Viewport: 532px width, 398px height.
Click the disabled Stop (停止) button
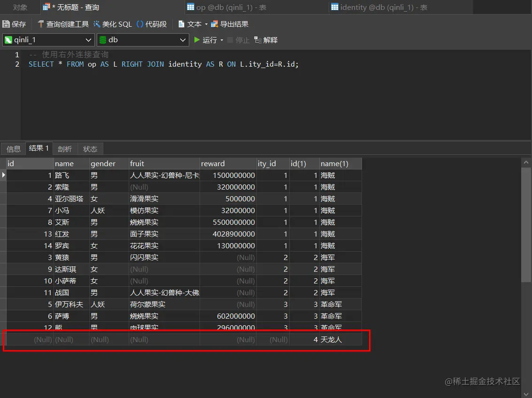239,40
